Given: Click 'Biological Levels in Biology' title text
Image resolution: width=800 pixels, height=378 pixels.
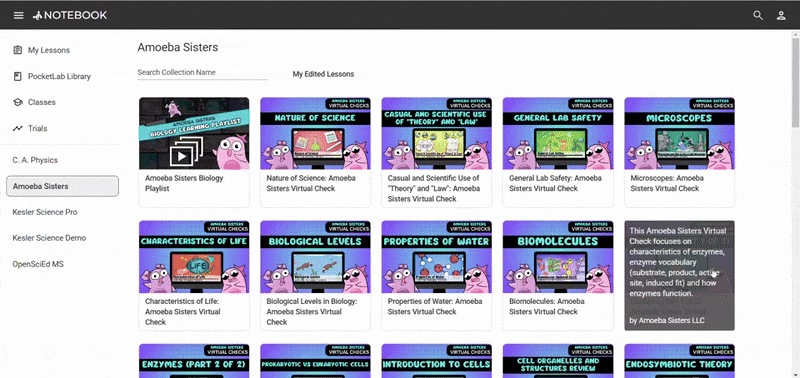Looking at the screenshot, I should [x=312, y=312].
